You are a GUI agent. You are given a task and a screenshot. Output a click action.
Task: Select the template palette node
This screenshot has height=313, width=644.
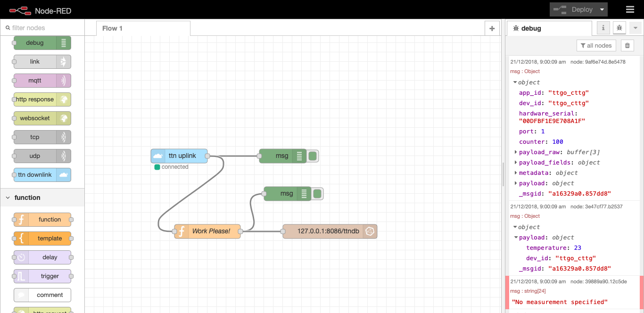point(42,239)
